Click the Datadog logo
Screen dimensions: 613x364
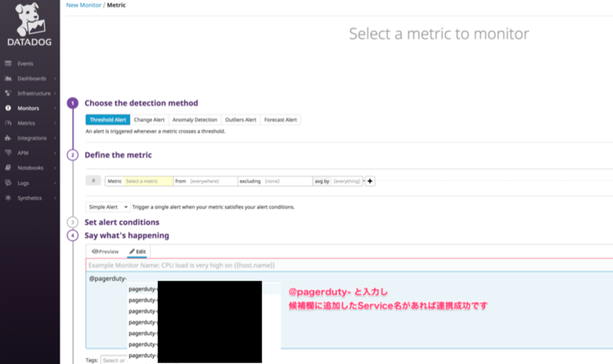[30, 24]
